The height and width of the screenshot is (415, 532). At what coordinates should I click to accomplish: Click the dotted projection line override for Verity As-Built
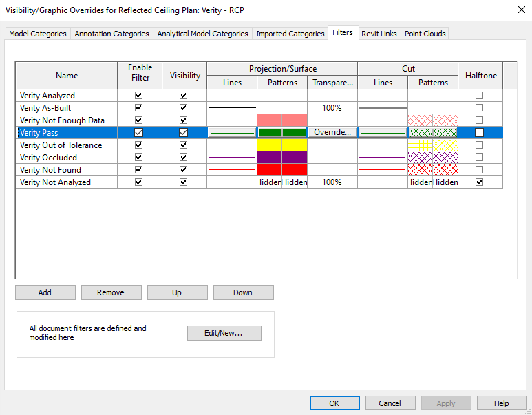click(x=232, y=108)
